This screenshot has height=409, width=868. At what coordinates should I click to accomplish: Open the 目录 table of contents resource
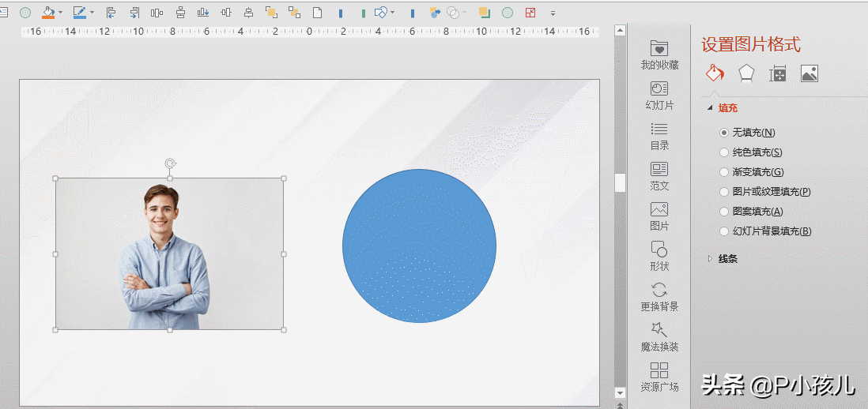click(659, 136)
